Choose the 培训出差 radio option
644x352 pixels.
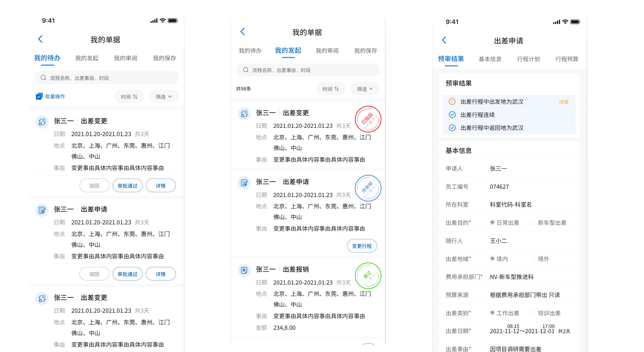click(533, 313)
